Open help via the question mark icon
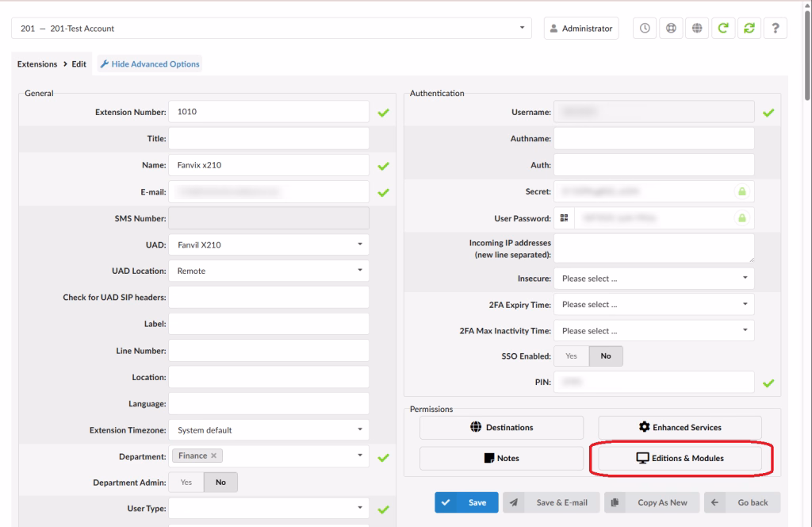The height and width of the screenshot is (527, 812). [776, 28]
